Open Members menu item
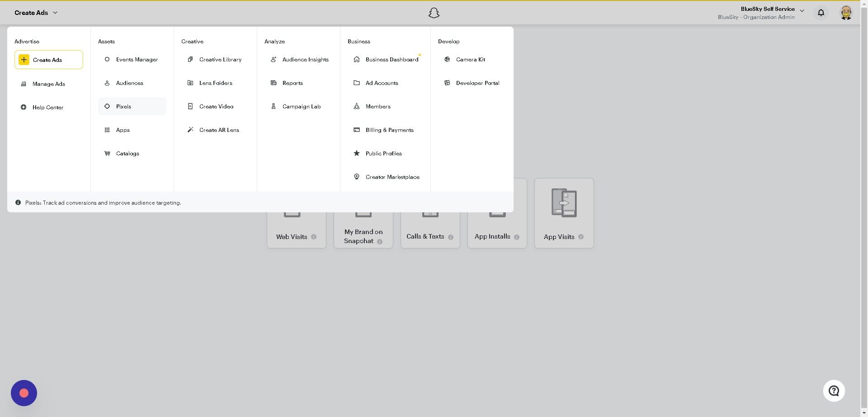The width and height of the screenshot is (868, 417). pos(385,107)
